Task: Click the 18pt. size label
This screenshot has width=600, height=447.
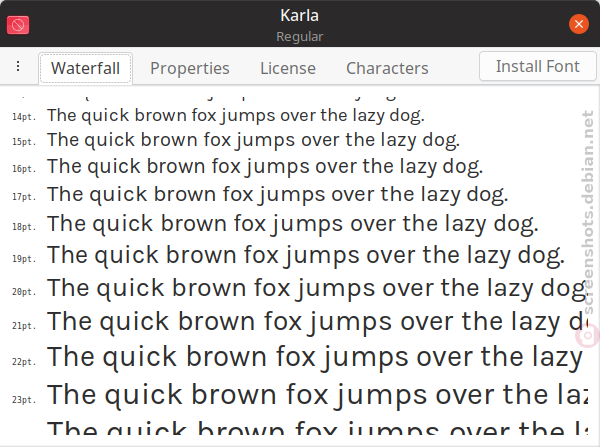Action: (24, 227)
